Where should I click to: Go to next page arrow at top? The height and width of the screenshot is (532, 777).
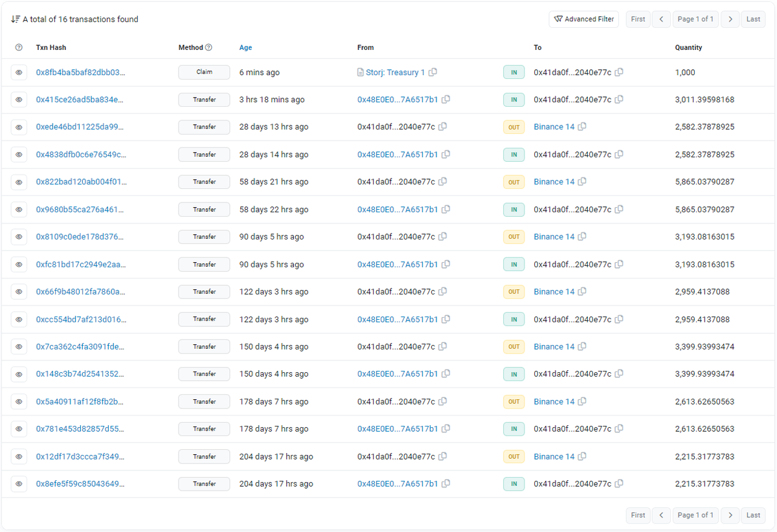point(730,19)
